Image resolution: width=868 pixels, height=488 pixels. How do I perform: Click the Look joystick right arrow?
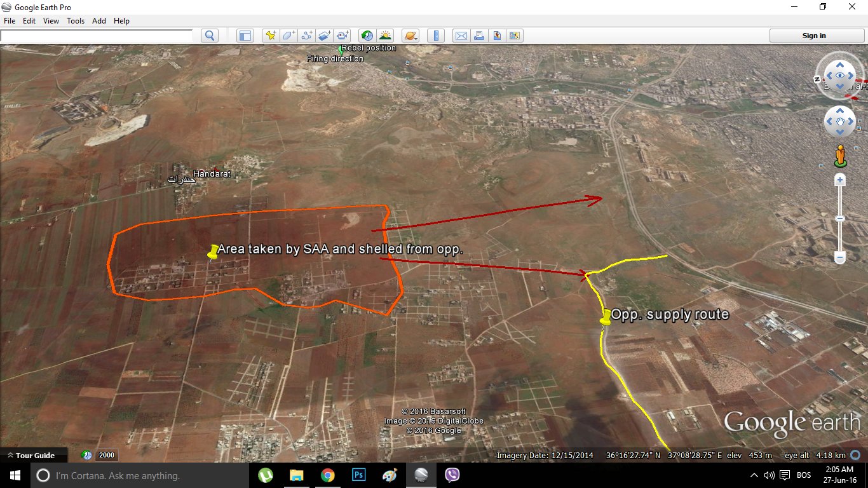tap(851, 76)
